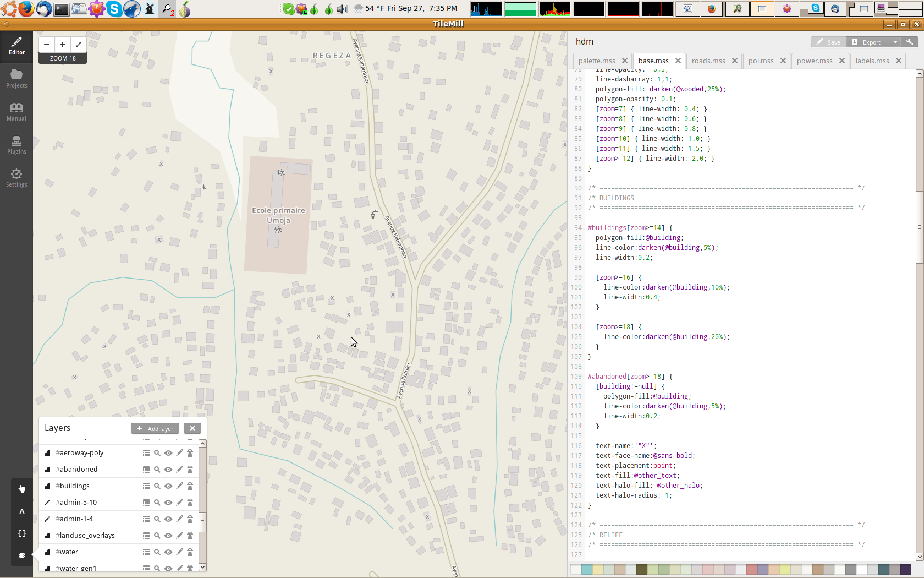Viewport: 924px width, 578px height.
Task: Click the Add layer button
Action: pyautogui.click(x=155, y=428)
